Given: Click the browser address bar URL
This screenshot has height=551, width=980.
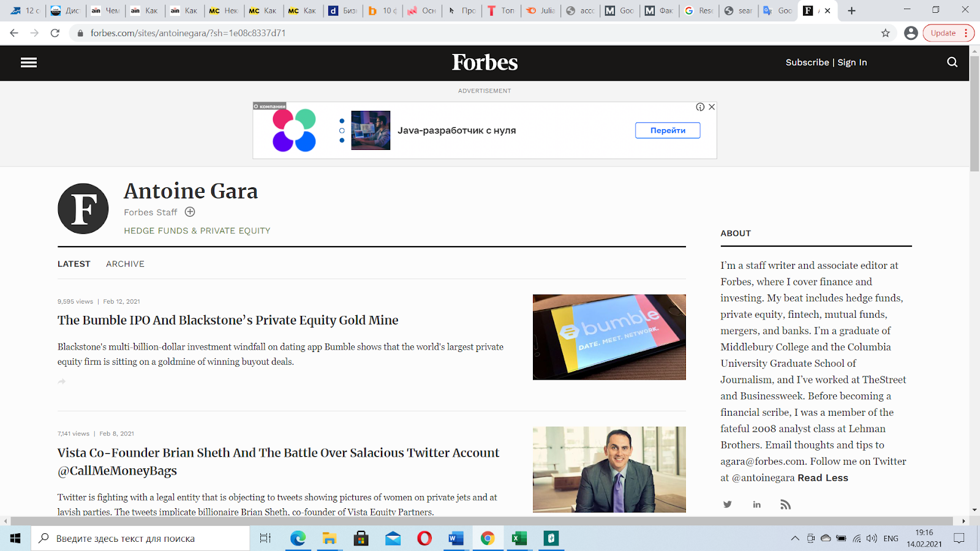Looking at the screenshot, I should click(x=188, y=33).
